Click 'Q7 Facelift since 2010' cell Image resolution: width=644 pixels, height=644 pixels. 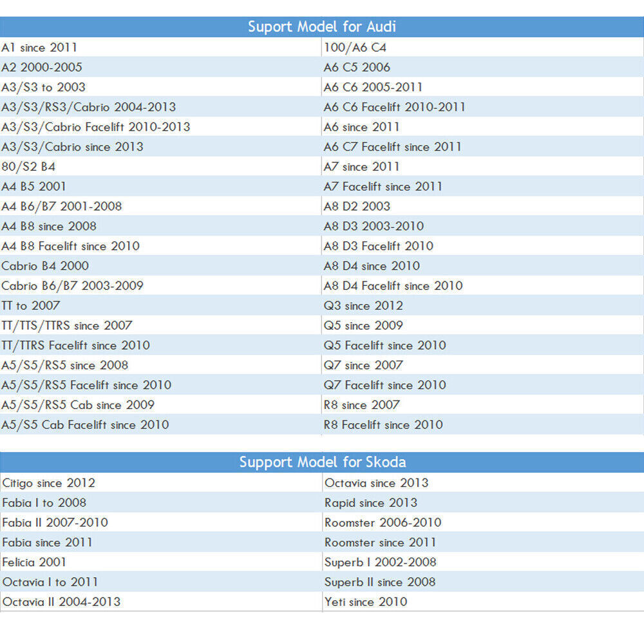[482, 385]
